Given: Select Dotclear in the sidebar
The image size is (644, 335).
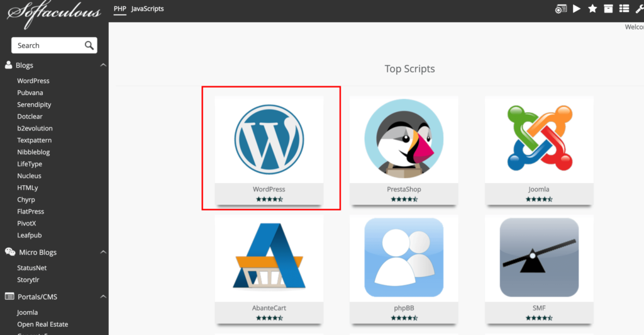Looking at the screenshot, I should 30,116.
